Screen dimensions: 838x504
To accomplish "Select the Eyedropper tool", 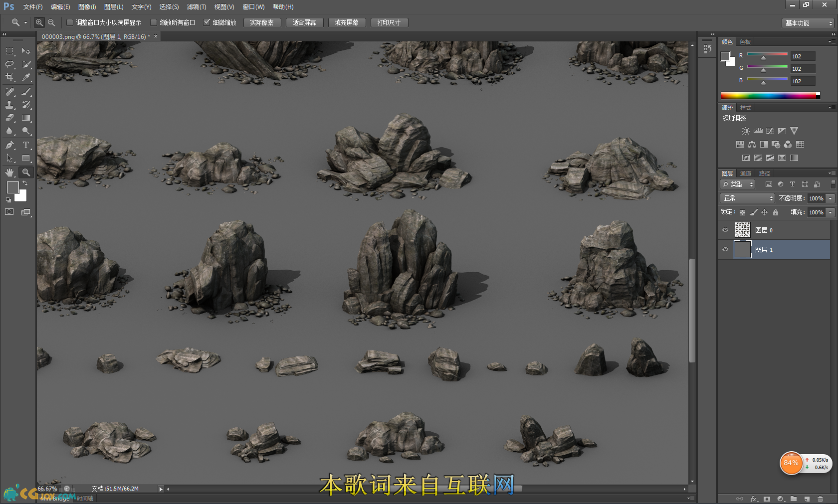I will (26, 77).
